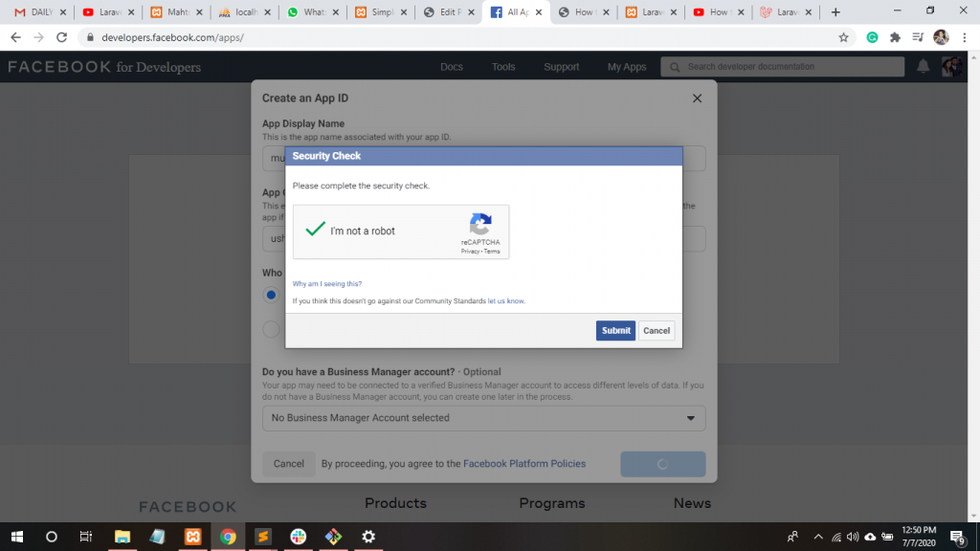Image resolution: width=980 pixels, height=551 pixels.
Task: Open Slack from the taskbar
Action: pos(299,537)
